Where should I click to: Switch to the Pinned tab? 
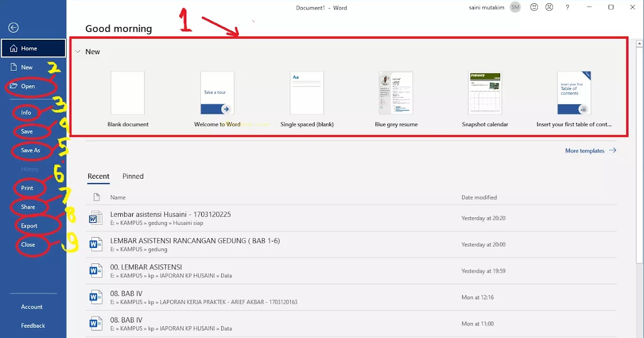tap(133, 176)
